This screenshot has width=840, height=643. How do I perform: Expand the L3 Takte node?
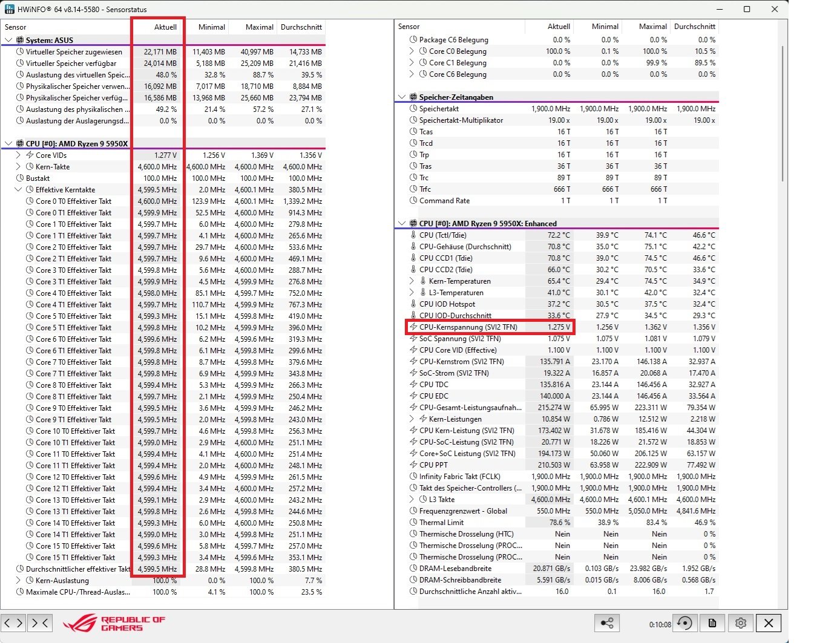click(x=412, y=499)
